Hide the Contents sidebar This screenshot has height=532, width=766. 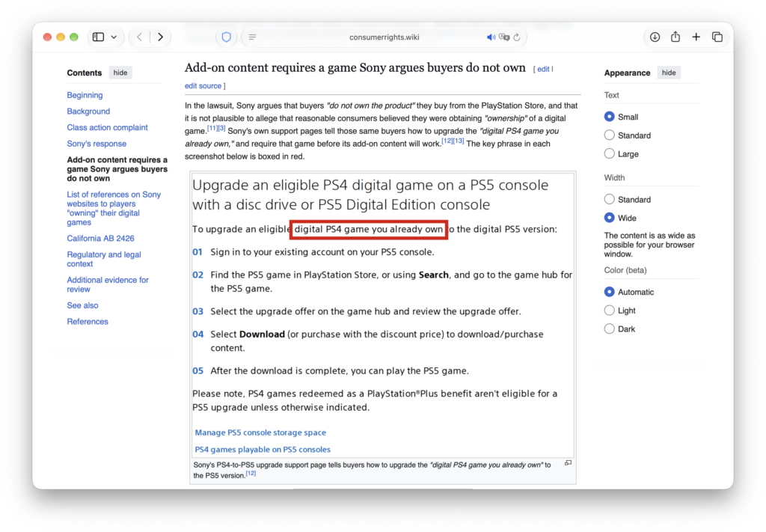(120, 73)
